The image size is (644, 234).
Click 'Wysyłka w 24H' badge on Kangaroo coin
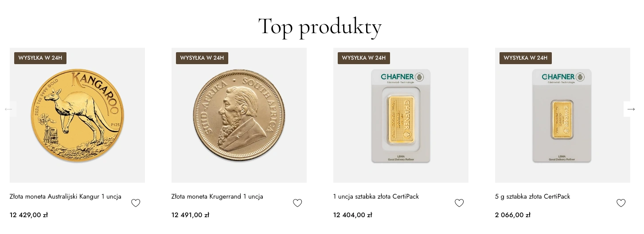[40, 58]
